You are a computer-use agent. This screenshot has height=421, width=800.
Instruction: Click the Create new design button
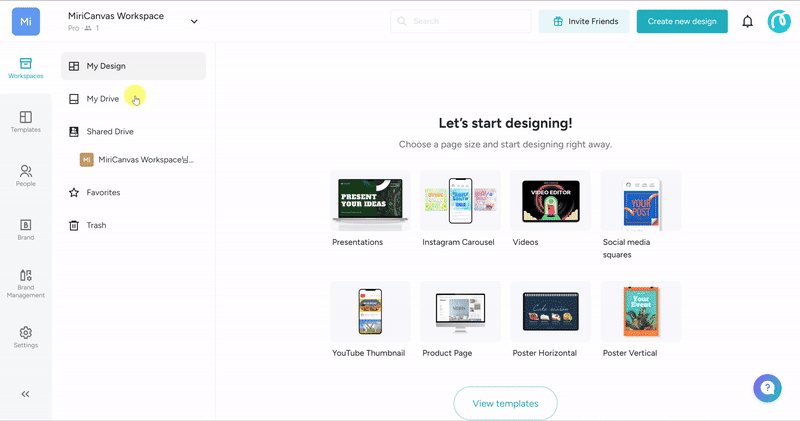[682, 21]
